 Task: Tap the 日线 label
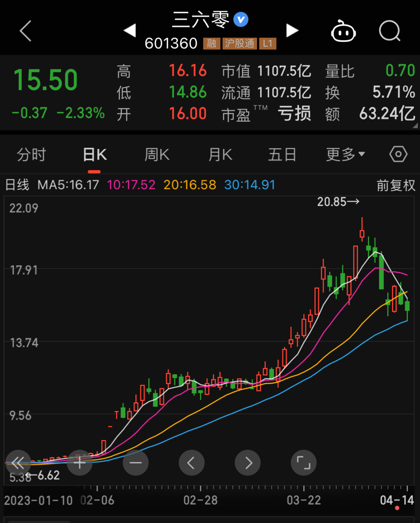point(17,185)
